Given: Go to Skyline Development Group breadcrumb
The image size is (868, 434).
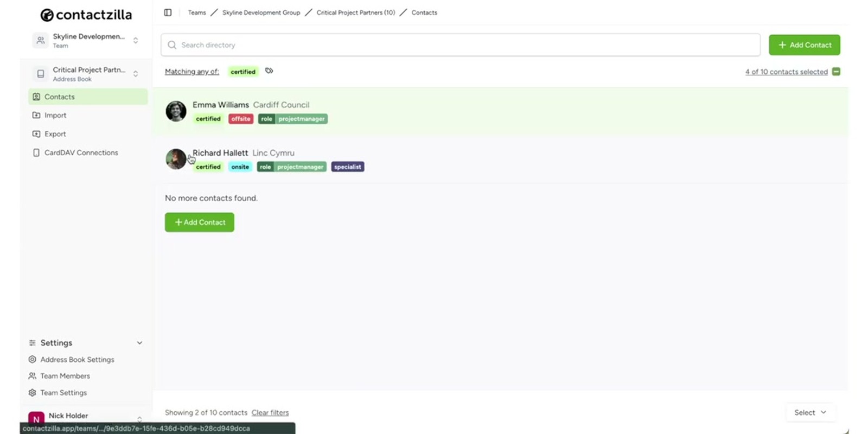Looking at the screenshot, I should click(x=261, y=12).
